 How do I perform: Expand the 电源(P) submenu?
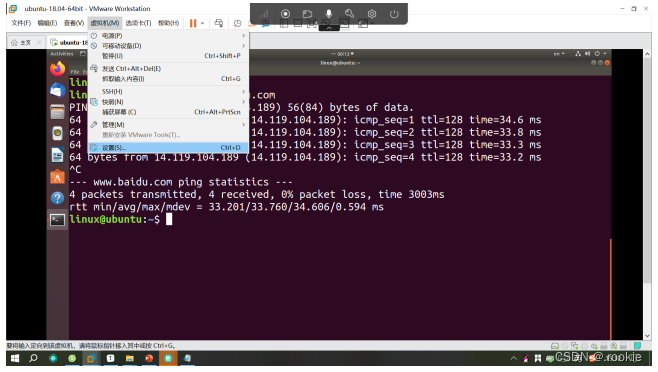[x=168, y=36]
